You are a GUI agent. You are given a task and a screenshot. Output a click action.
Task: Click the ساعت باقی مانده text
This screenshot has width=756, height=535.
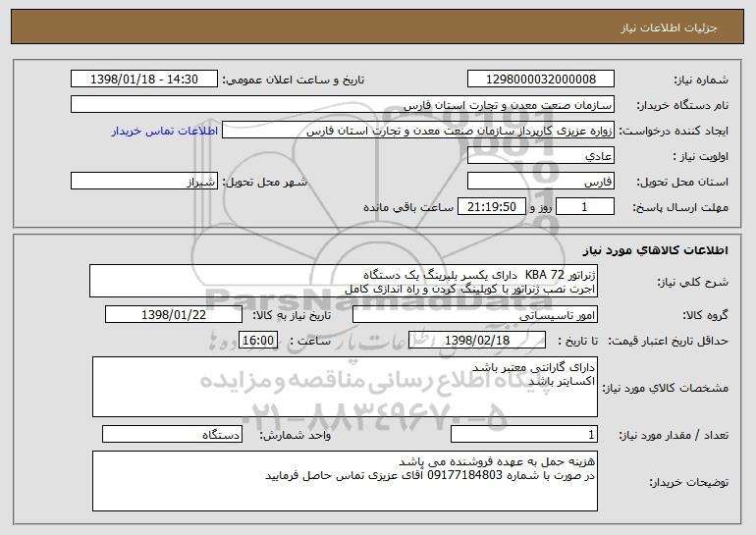coord(408,207)
